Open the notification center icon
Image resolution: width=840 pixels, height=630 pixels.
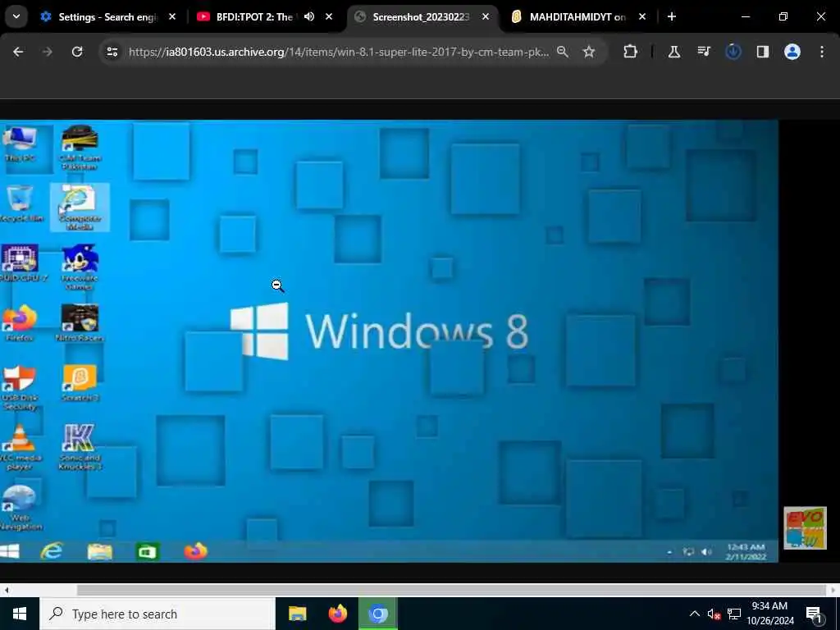(814, 614)
